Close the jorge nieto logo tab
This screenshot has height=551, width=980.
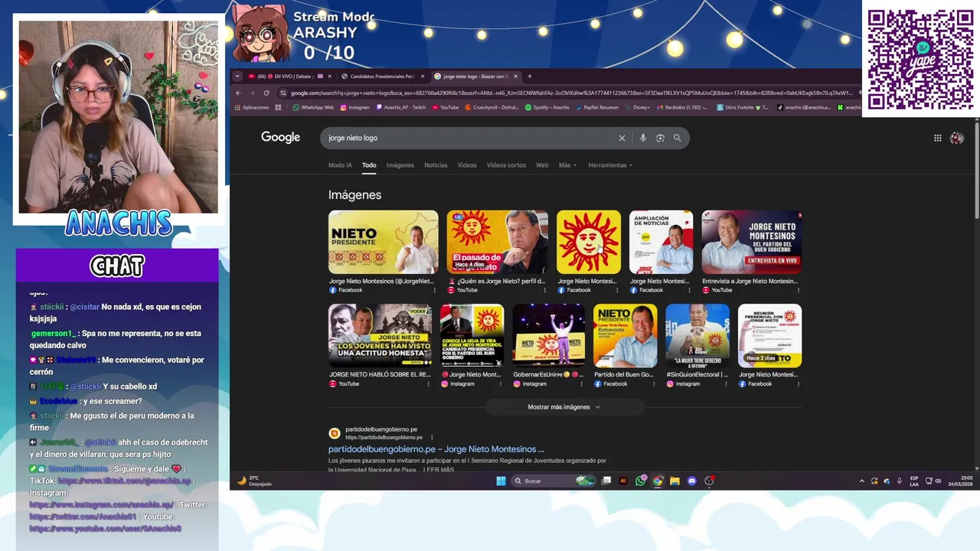515,76
